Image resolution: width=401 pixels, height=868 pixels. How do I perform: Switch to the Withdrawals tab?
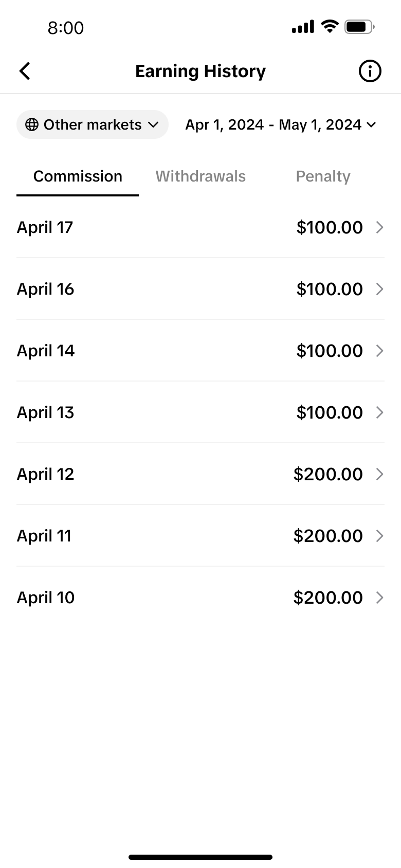(x=200, y=176)
